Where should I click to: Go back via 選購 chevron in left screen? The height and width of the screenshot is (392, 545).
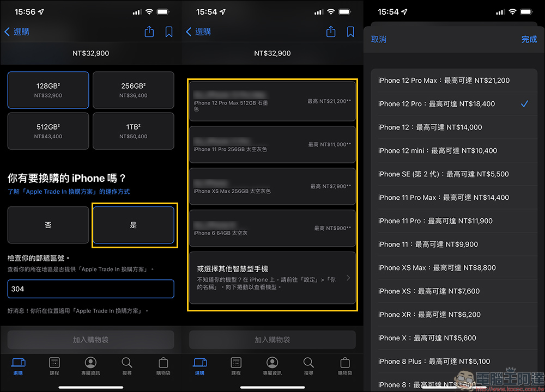point(17,32)
